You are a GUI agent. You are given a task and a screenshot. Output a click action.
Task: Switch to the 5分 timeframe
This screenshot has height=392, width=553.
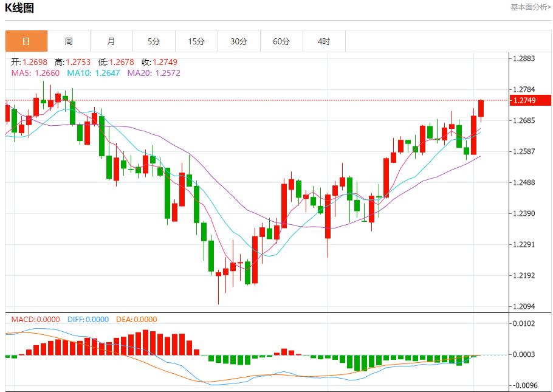pyautogui.click(x=154, y=41)
